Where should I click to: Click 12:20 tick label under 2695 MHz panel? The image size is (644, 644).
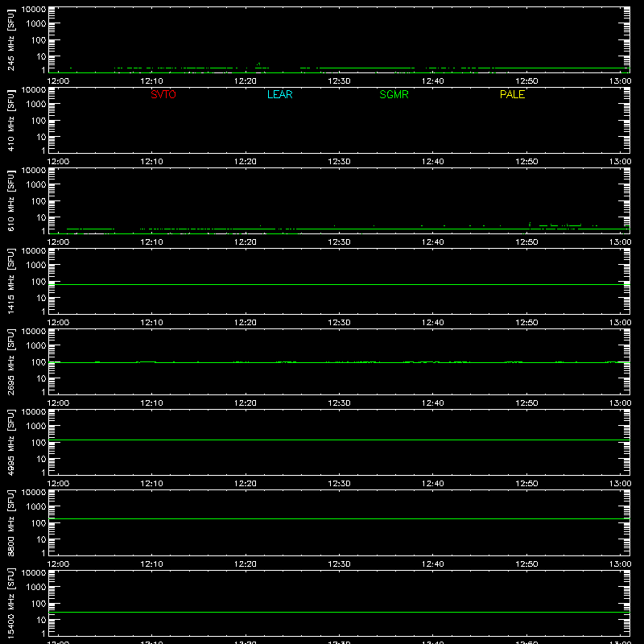point(246,403)
